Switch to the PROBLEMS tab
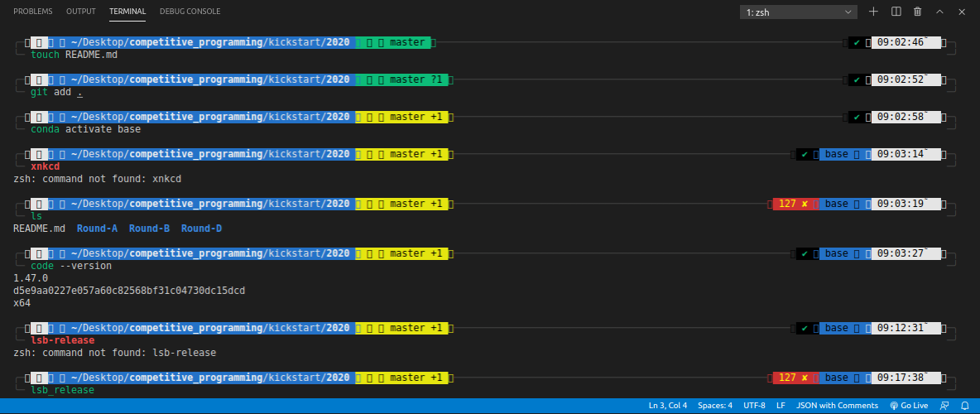 tap(32, 12)
